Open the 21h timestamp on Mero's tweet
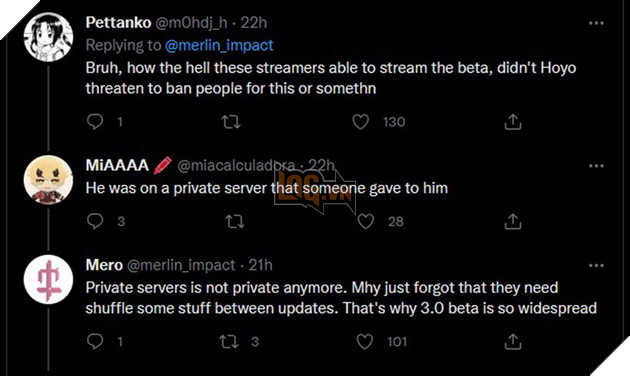The width and height of the screenshot is (630, 376). pos(260,265)
